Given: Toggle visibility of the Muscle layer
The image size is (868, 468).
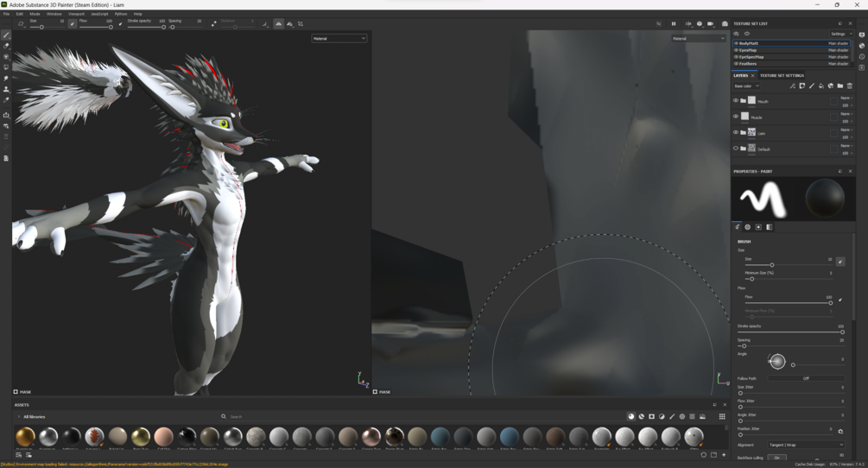Looking at the screenshot, I should coord(736,117).
